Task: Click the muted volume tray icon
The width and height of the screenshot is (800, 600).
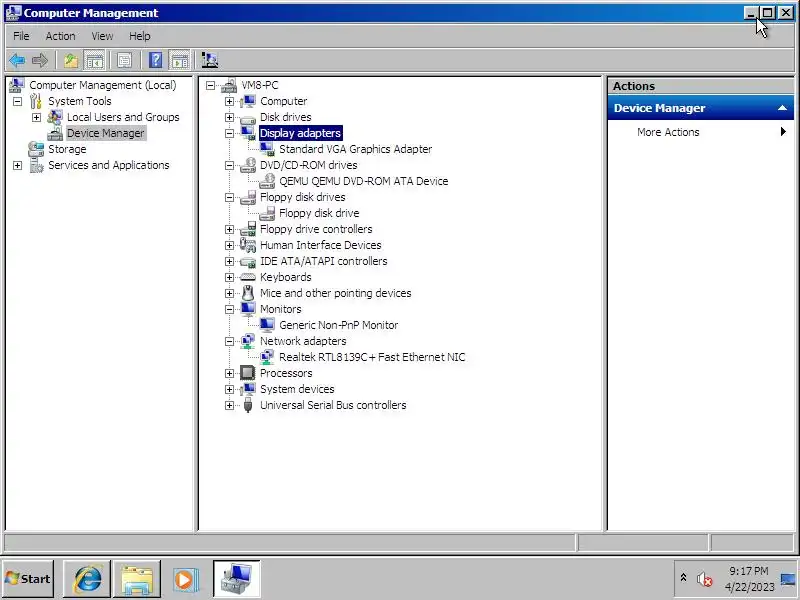Action: coord(705,579)
